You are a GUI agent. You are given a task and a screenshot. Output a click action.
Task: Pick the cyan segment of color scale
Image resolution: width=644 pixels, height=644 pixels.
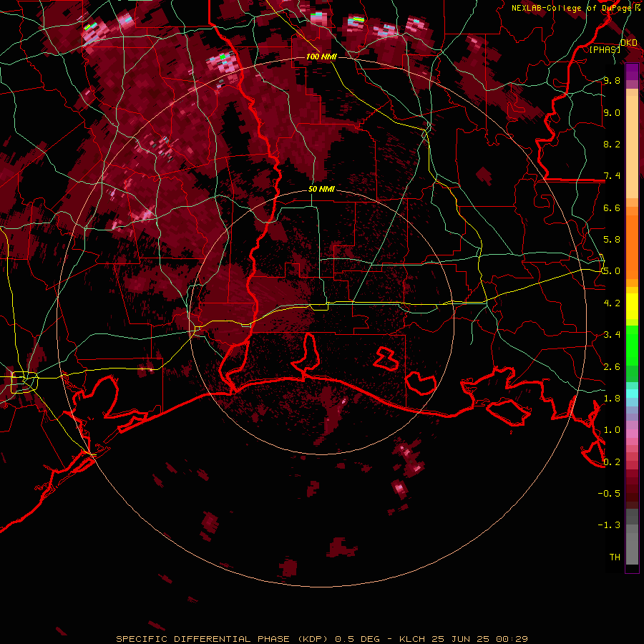[x=632, y=394]
